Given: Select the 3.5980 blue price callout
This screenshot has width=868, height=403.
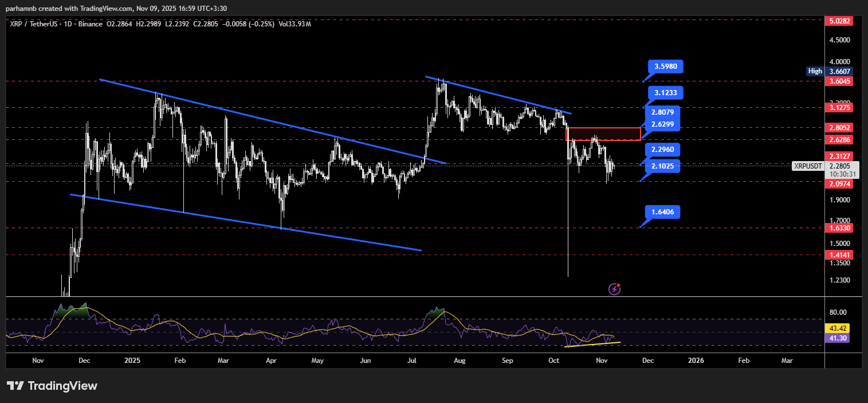Looking at the screenshot, I should pos(666,66).
